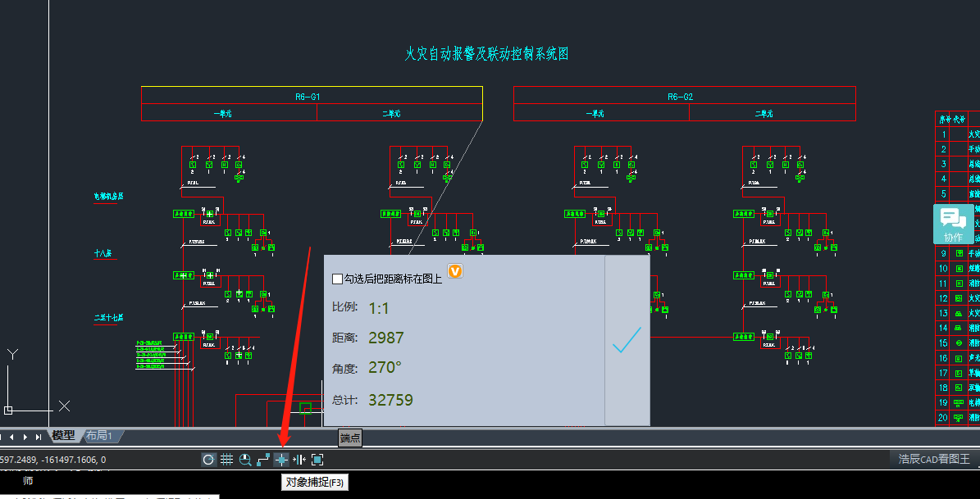Click drawing title 火灾自动报警及联动控制系统图
980x499 pixels.
[487, 54]
